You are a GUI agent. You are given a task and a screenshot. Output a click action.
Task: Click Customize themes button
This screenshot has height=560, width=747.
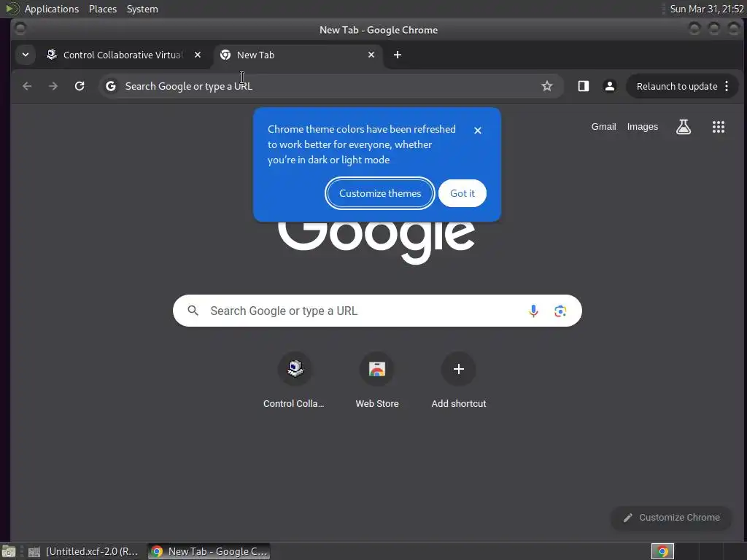click(379, 193)
